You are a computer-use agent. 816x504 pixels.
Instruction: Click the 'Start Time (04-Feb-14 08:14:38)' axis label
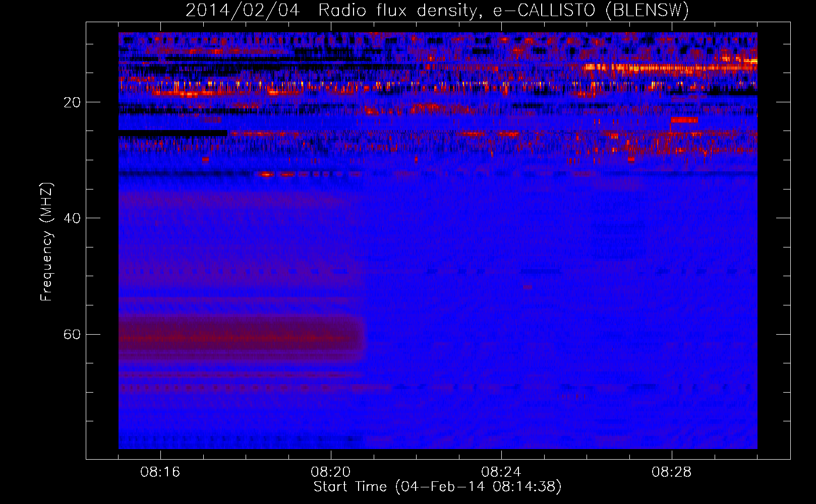tap(437, 487)
